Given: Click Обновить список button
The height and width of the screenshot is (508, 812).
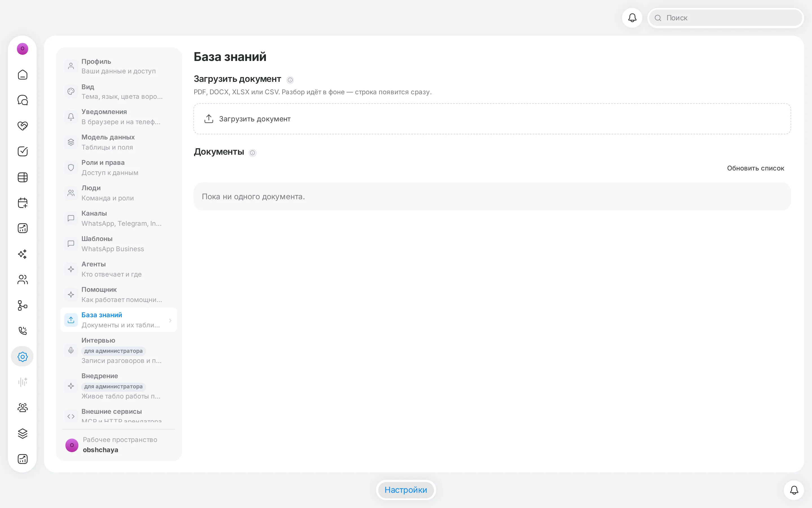Looking at the screenshot, I should click(x=755, y=168).
